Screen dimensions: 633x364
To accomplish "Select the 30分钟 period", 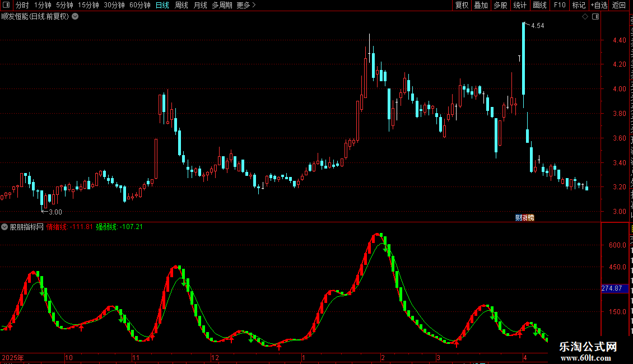I will coord(114,5).
